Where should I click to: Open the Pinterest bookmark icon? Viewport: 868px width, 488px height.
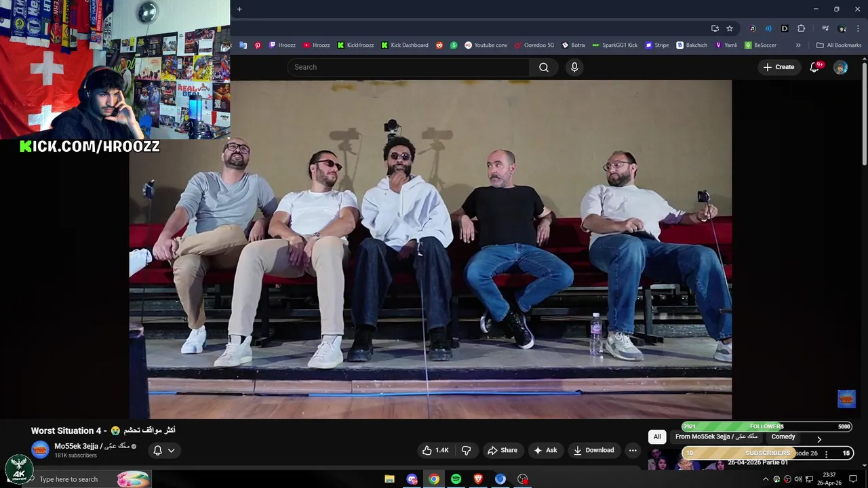pos(258,45)
